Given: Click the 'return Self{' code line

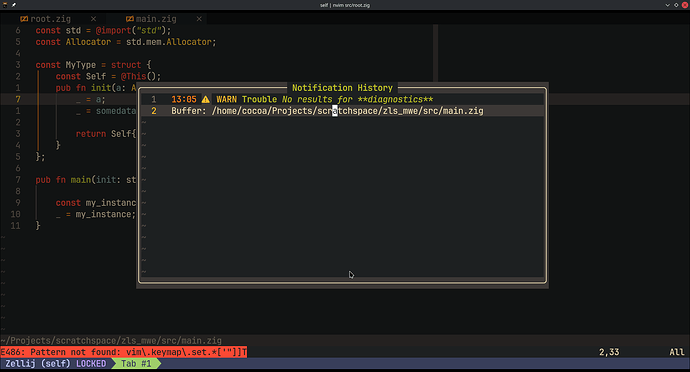Looking at the screenshot, I should (x=106, y=134).
